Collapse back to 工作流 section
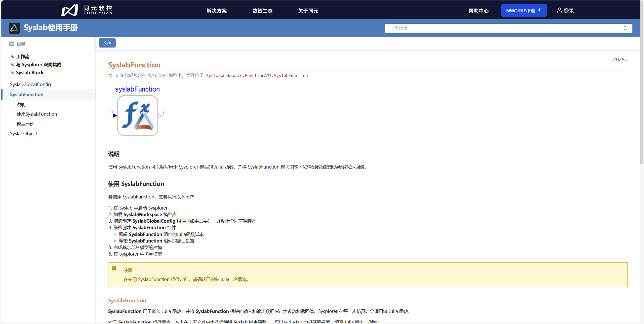Image resolution: width=644 pixels, height=324 pixels. [20, 57]
